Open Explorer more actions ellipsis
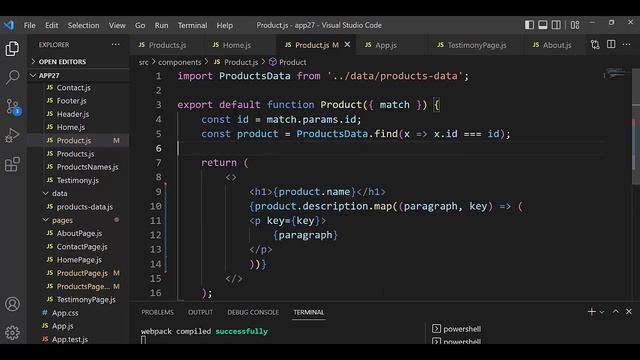Screen dimensions: 640x360 pyautogui.click(x=116, y=44)
